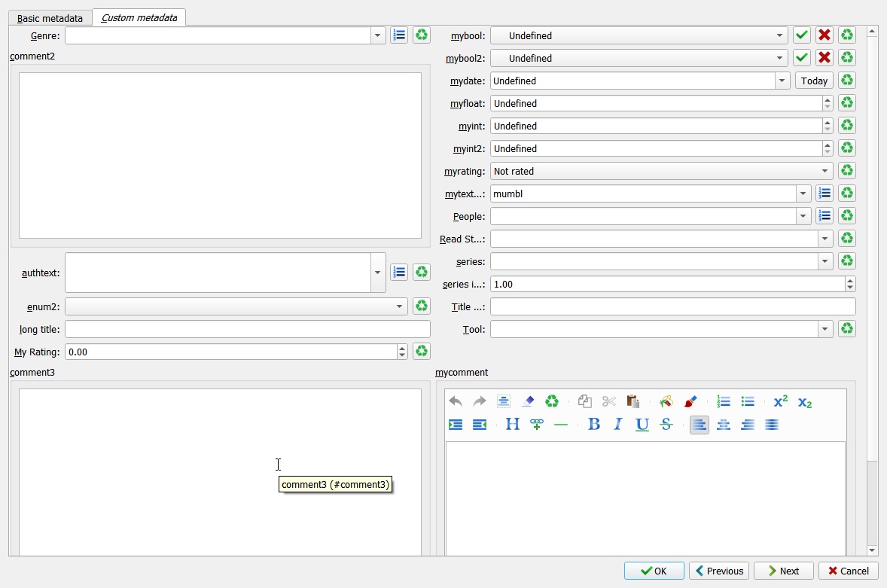This screenshot has width=887, height=588.
Task: Toggle align left in mycomment
Action: coord(700,425)
